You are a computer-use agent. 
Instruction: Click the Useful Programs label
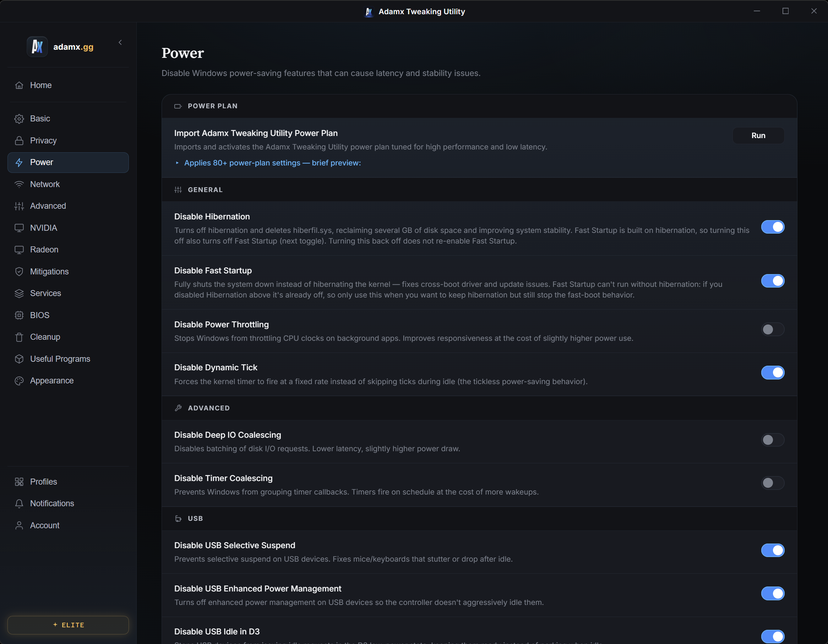point(60,359)
